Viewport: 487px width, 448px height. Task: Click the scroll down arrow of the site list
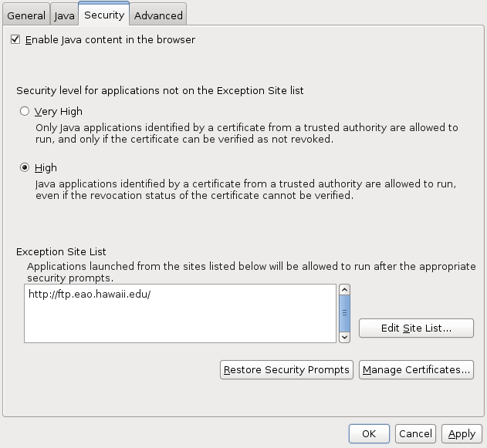[x=344, y=337]
